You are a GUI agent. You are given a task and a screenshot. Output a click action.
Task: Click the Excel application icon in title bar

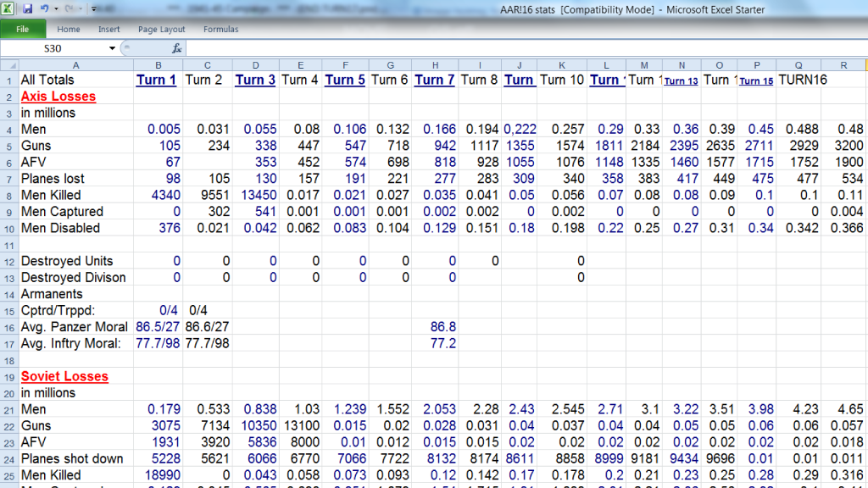click(x=8, y=8)
